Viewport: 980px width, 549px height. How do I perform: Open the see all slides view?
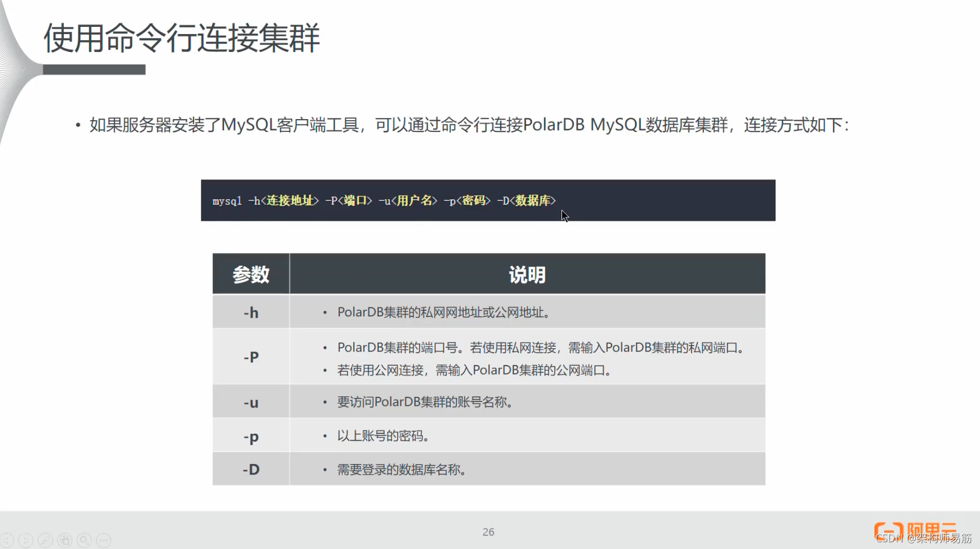pyautogui.click(x=65, y=540)
